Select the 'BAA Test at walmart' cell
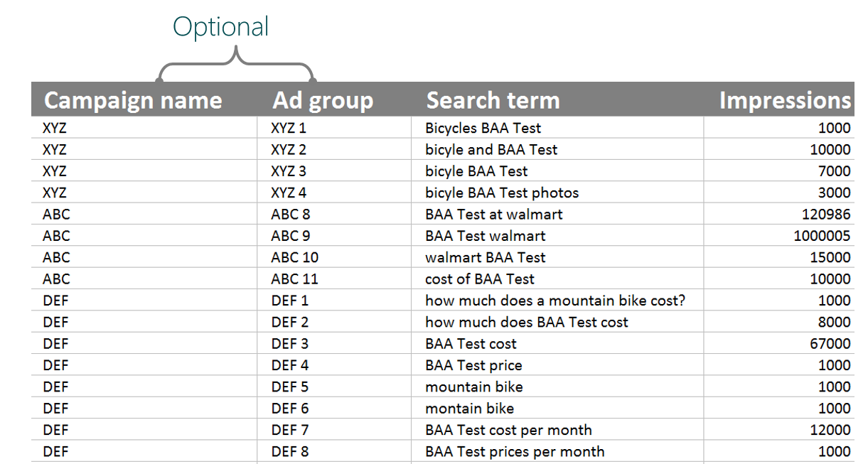 point(493,214)
